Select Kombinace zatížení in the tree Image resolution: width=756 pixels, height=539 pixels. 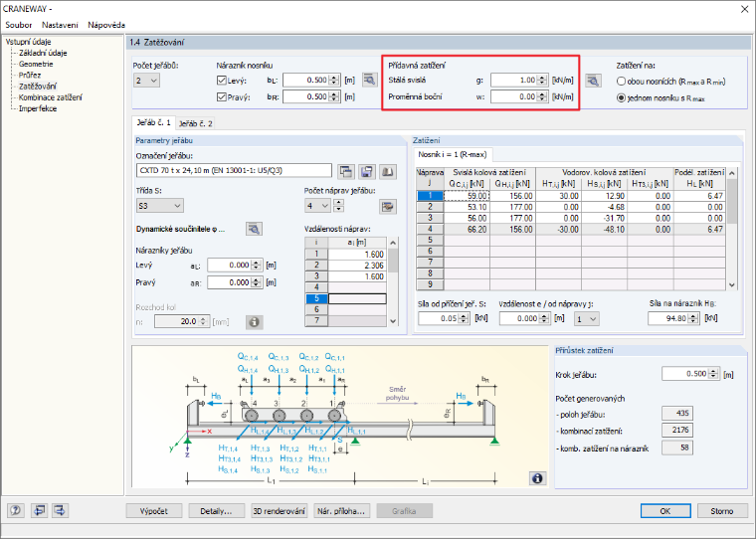[x=50, y=97]
